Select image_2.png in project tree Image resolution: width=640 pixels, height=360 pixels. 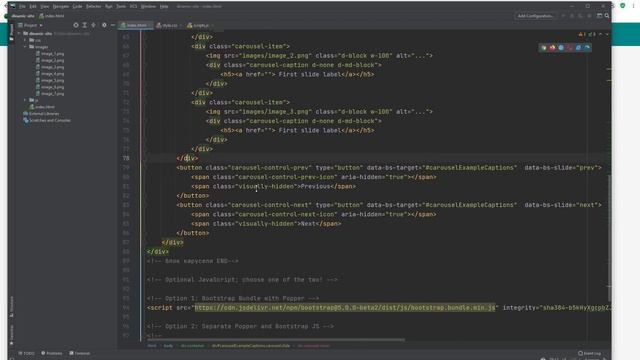pyautogui.click(x=52, y=60)
